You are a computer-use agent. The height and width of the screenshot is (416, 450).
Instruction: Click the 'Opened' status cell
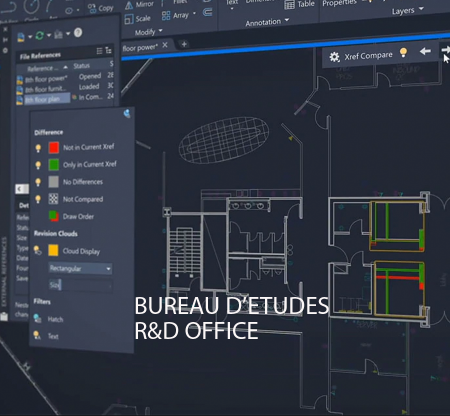(x=90, y=76)
